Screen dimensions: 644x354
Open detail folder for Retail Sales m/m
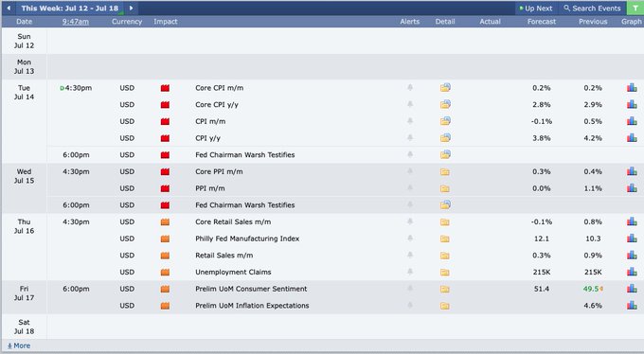445,256
